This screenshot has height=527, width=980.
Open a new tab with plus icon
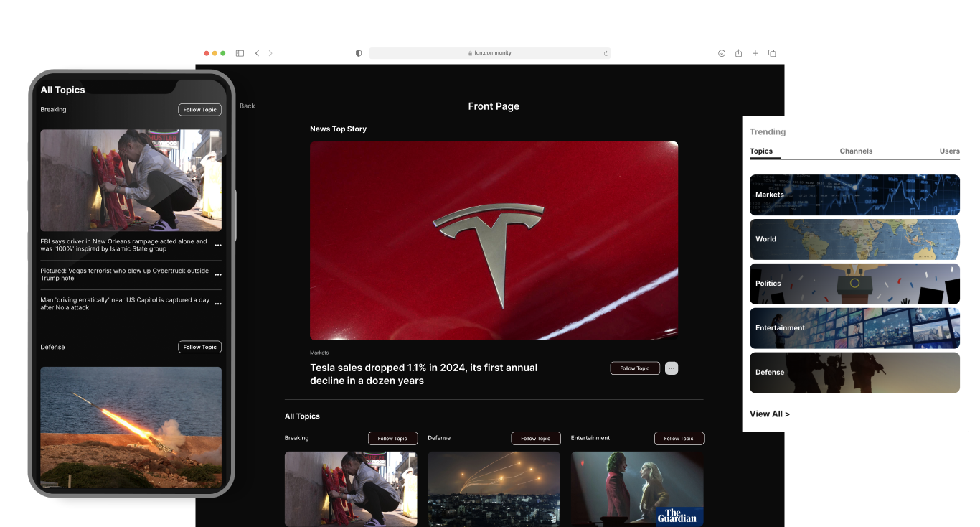tap(755, 53)
